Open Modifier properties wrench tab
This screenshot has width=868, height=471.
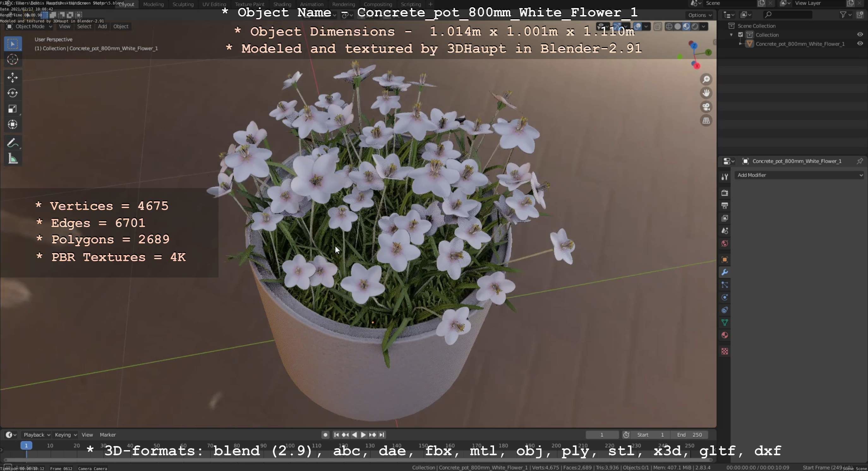[725, 272]
